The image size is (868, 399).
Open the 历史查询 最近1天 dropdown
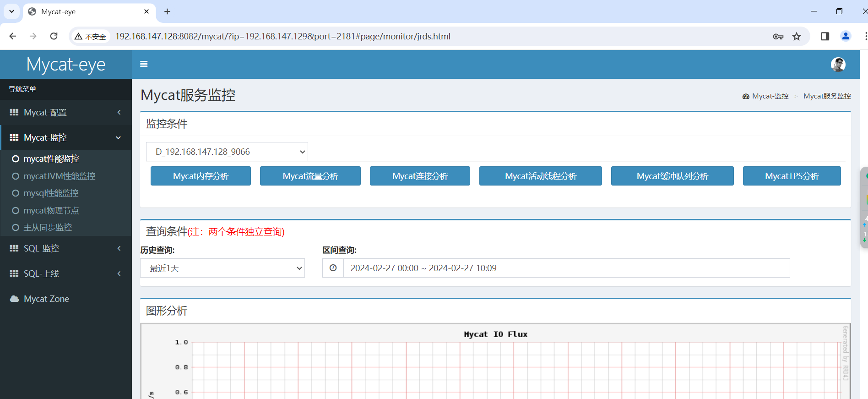point(222,268)
